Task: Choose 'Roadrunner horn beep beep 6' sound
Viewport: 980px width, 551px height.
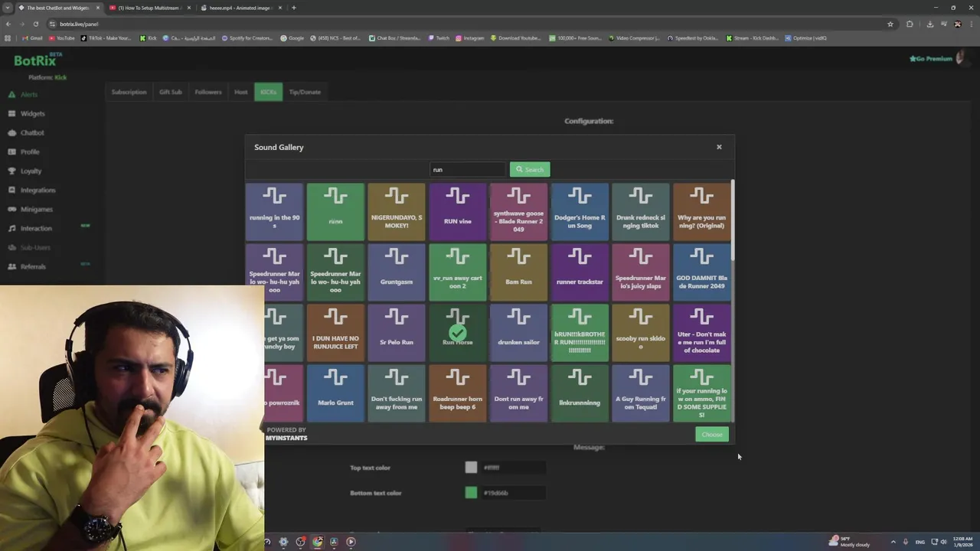Action: pyautogui.click(x=458, y=393)
